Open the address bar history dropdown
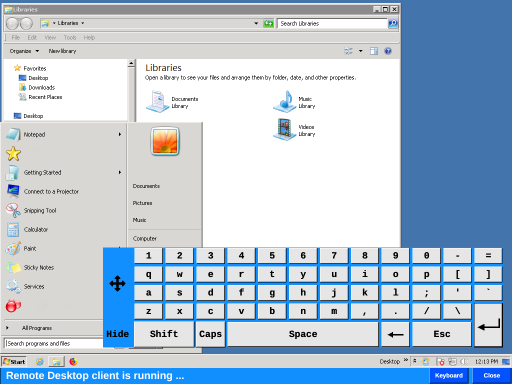 (x=256, y=23)
